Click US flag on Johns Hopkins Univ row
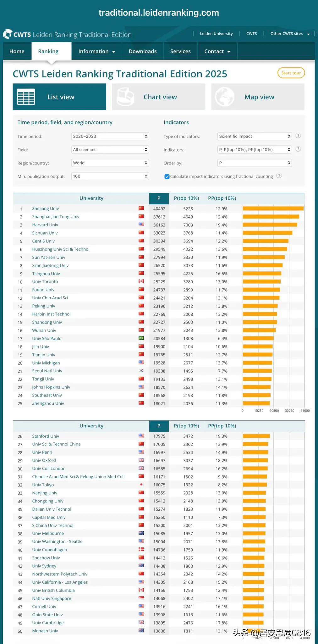The width and height of the screenshot is (318, 644). pos(141,387)
